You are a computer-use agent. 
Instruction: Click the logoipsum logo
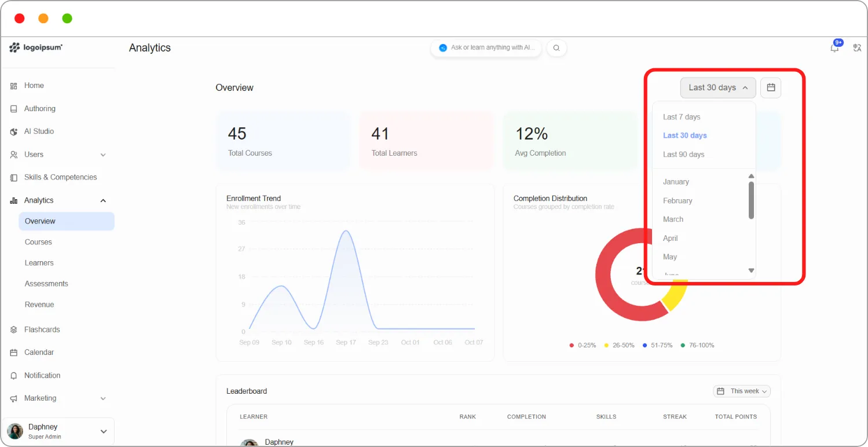click(36, 47)
